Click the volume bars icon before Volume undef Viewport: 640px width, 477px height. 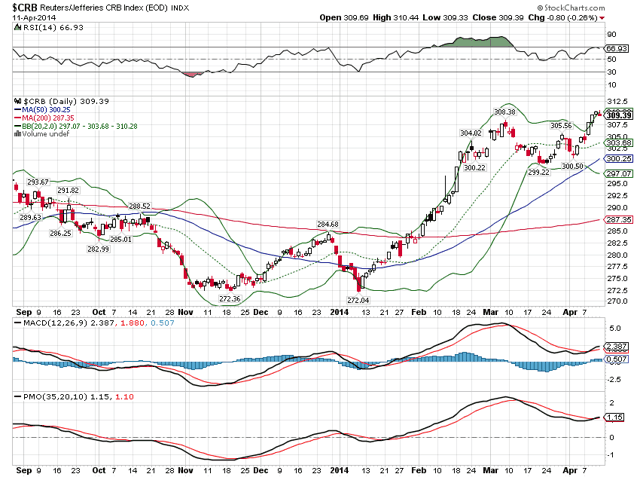point(17,134)
